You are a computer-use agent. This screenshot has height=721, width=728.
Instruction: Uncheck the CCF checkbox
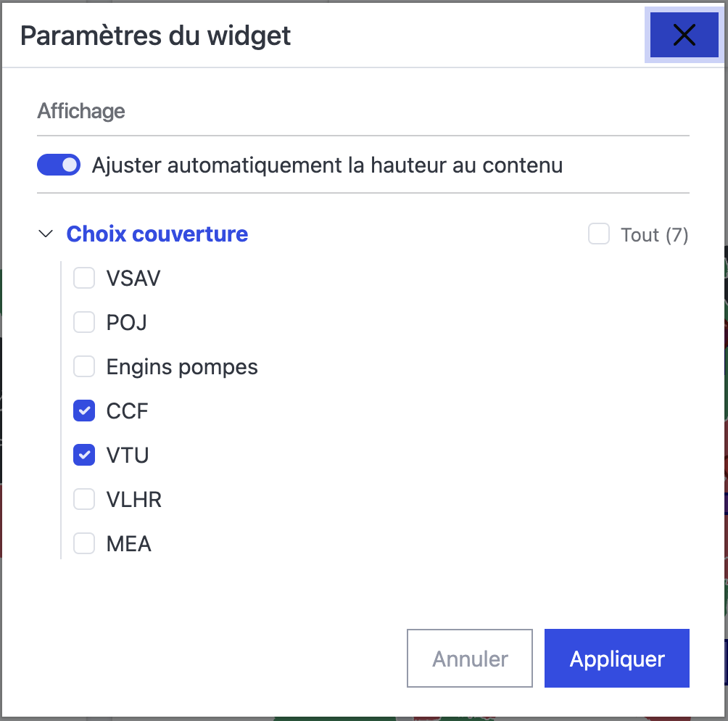pyautogui.click(x=85, y=411)
